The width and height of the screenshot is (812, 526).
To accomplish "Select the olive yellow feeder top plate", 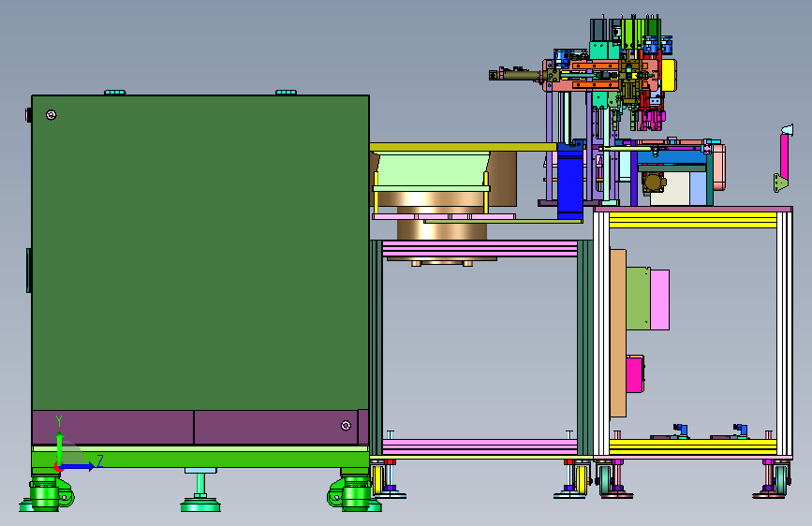I will pos(464,147).
